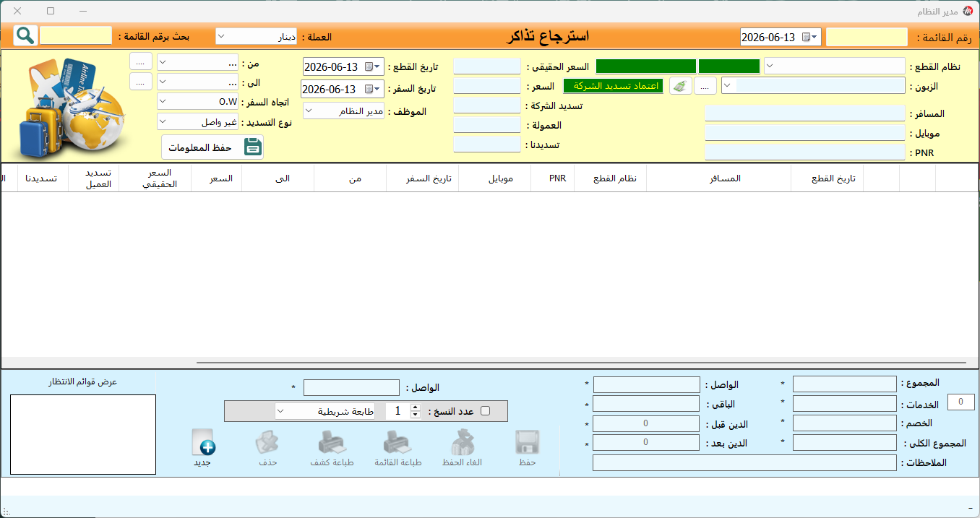Increase the عدد النسخ copies stepper
The width and height of the screenshot is (980, 518).
[415, 407]
